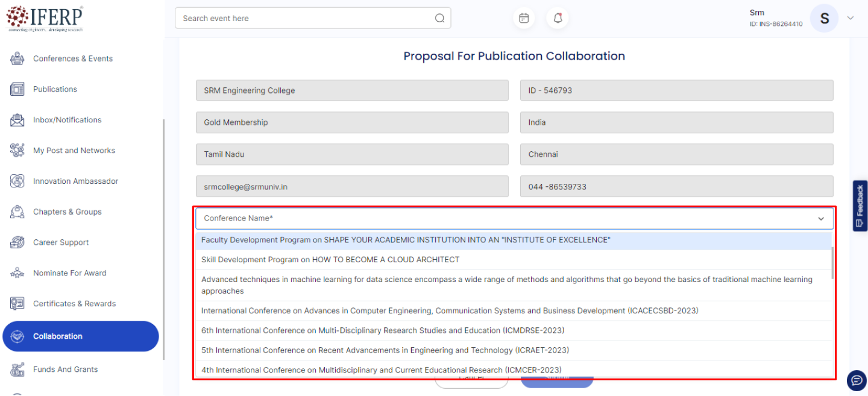This screenshot has height=396, width=868.
Task: Open Publications in the sidebar
Action: (55, 89)
